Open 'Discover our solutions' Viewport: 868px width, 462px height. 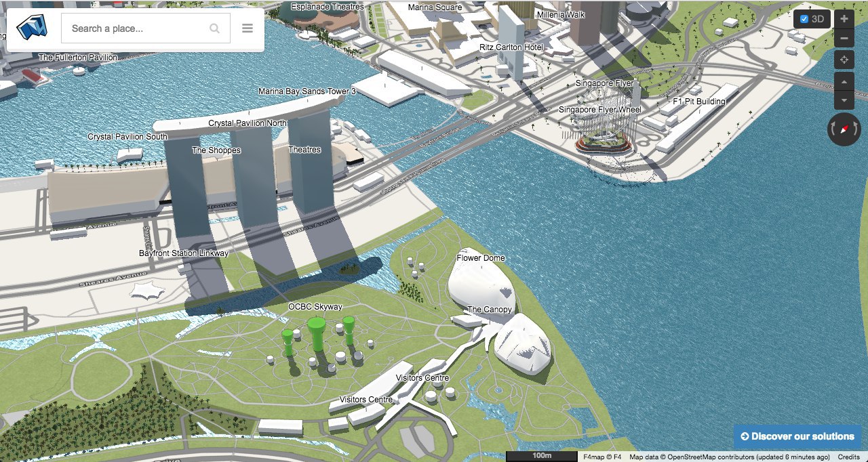tap(797, 436)
